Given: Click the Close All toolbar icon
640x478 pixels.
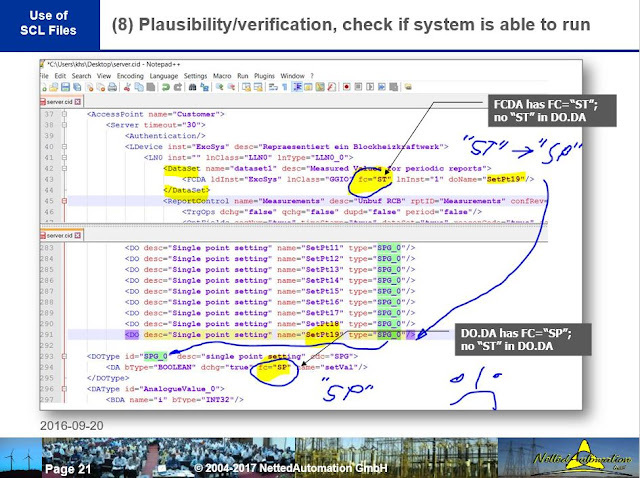Looking at the screenshot, I should [101, 87].
